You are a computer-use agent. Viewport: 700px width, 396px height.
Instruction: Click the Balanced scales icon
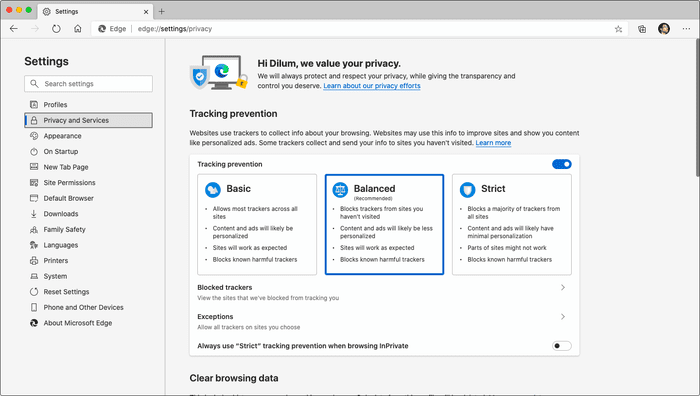340,190
